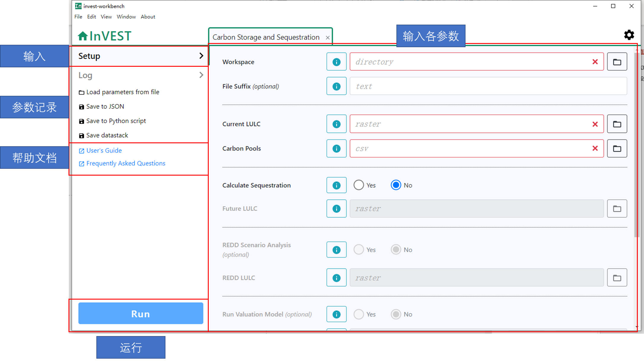Show info for Workspace parameter
Image resolution: width=644 pixels, height=361 pixels.
(x=336, y=62)
